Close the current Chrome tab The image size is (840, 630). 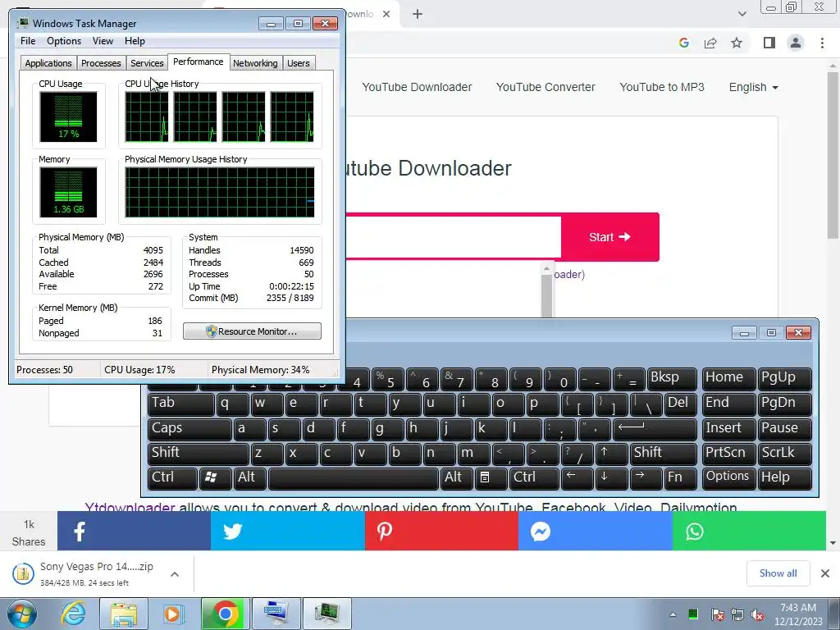point(386,14)
